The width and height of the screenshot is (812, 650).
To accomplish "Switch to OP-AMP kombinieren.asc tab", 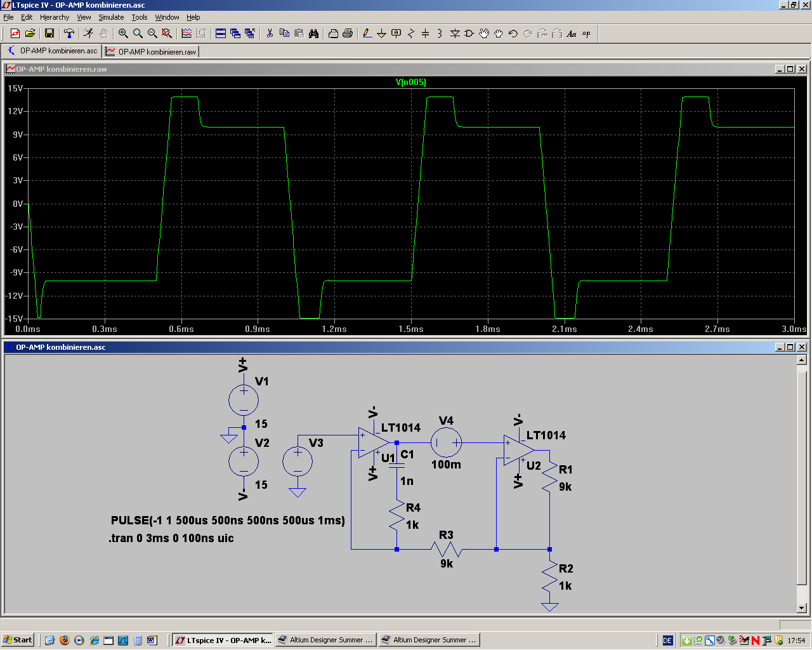I will pos(52,51).
